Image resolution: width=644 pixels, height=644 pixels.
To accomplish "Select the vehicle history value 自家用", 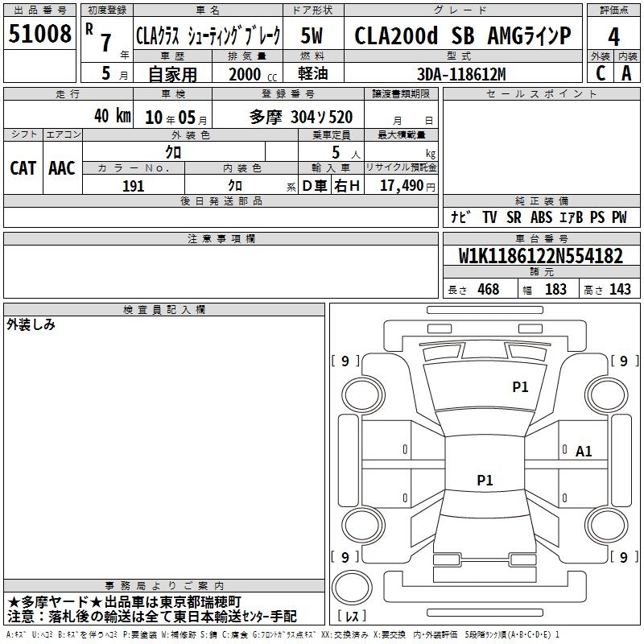I will coord(172,74).
